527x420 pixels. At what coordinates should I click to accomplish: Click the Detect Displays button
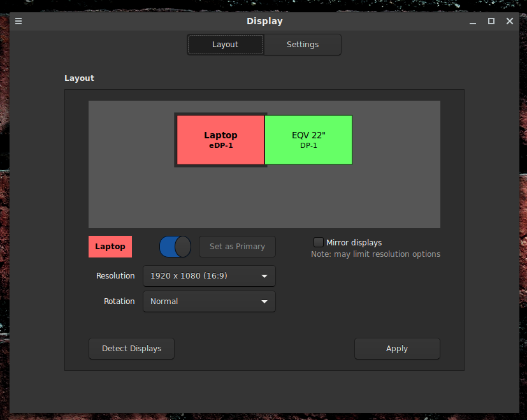coord(131,349)
